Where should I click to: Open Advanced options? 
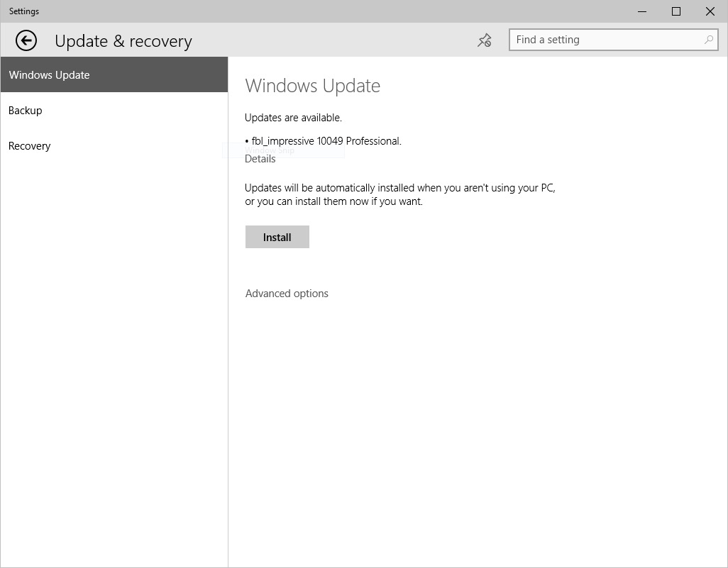click(287, 294)
